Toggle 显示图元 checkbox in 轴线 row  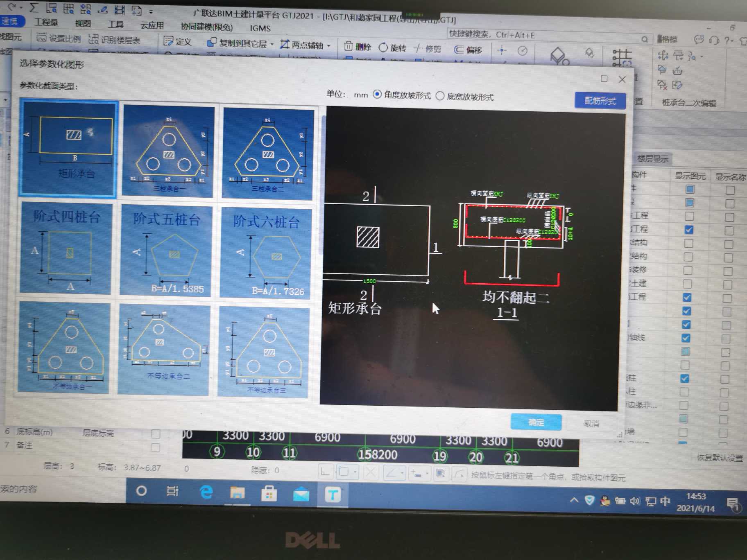coord(686,338)
